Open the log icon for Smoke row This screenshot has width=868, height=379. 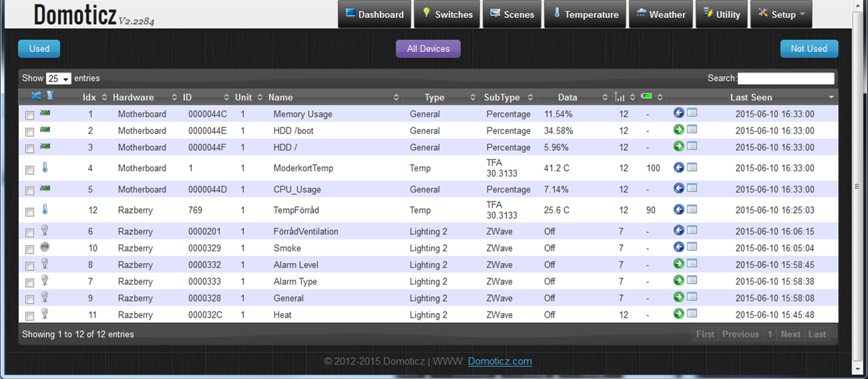coord(692,247)
